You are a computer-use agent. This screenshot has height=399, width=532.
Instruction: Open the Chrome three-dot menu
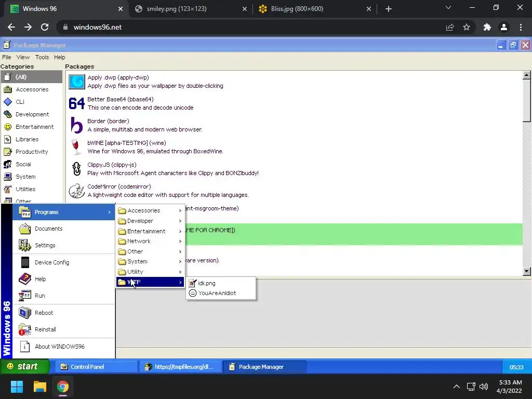521,27
